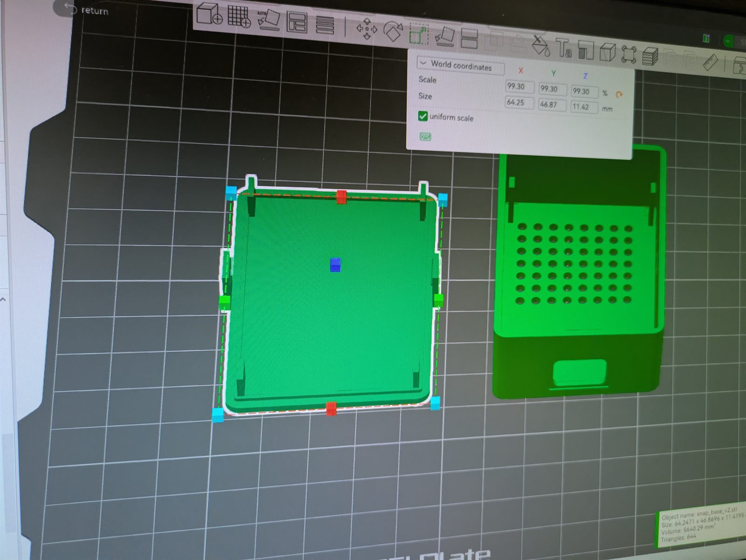Click the cyan bottom-right corner scale handle
The width and height of the screenshot is (746, 560).
click(x=435, y=403)
